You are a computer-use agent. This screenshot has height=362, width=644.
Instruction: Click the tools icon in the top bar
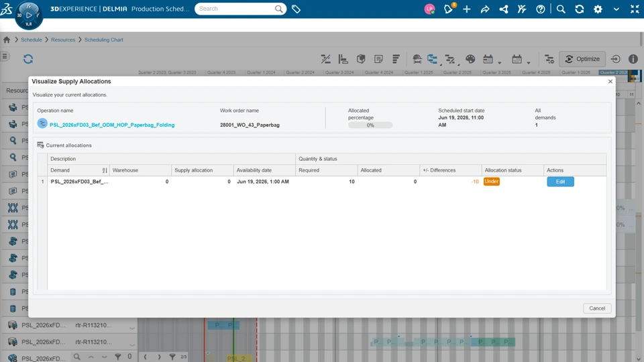click(522, 9)
